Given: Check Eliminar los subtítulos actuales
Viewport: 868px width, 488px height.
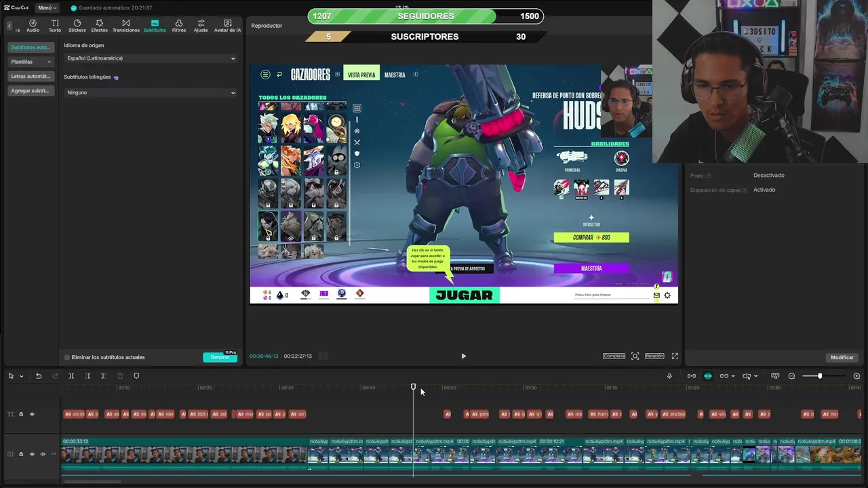Looking at the screenshot, I should (67, 357).
